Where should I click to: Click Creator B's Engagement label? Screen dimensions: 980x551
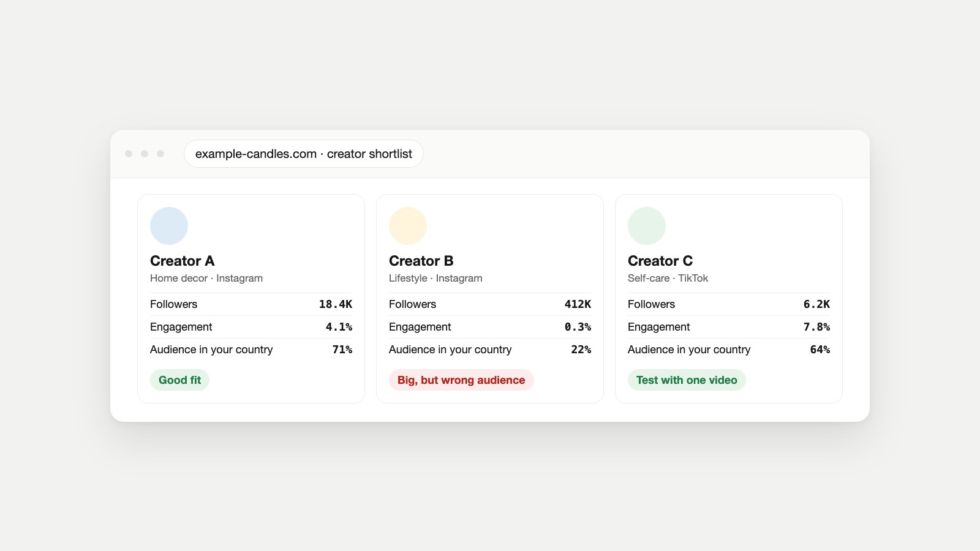click(420, 327)
